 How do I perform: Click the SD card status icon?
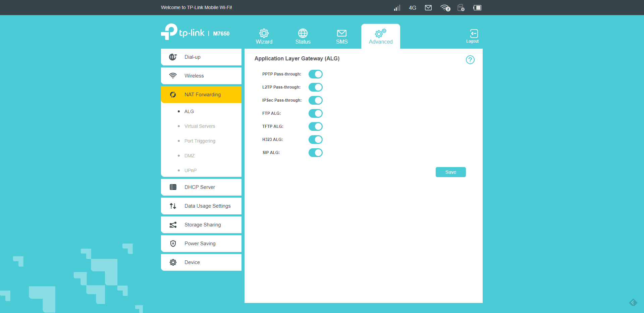tap(461, 8)
